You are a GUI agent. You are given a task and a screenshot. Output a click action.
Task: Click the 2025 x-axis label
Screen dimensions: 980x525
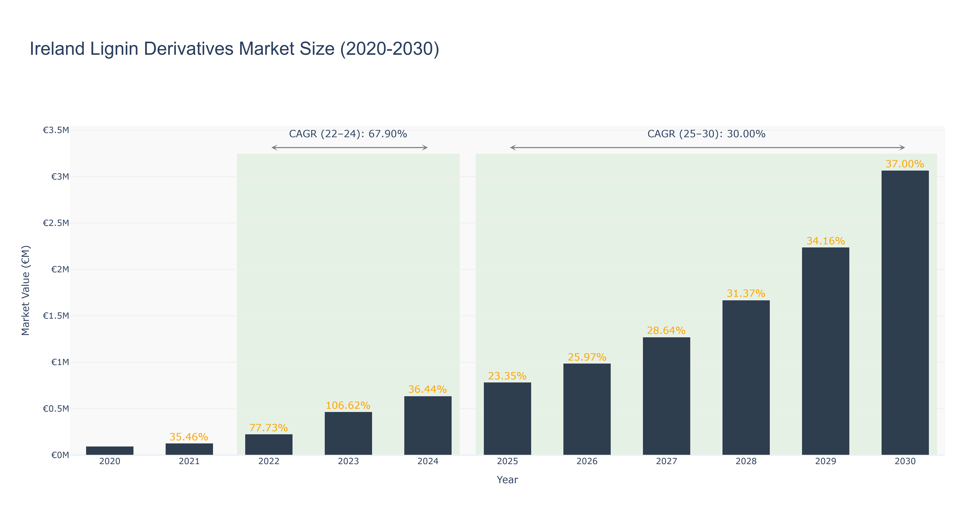(x=507, y=461)
